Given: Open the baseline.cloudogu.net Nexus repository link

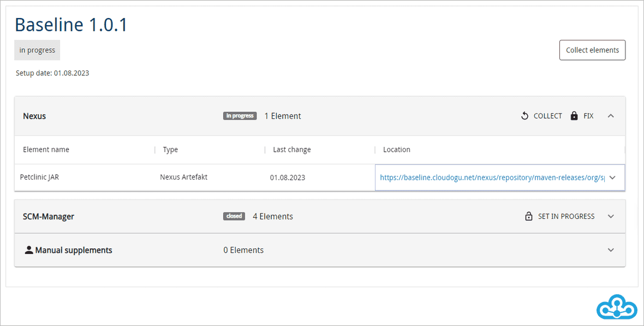Looking at the screenshot, I should tap(492, 177).
